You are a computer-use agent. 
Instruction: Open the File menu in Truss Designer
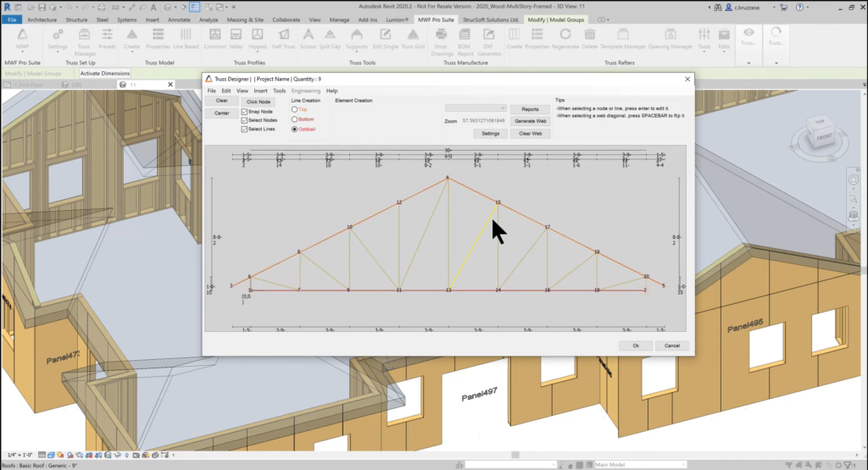click(211, 91)
